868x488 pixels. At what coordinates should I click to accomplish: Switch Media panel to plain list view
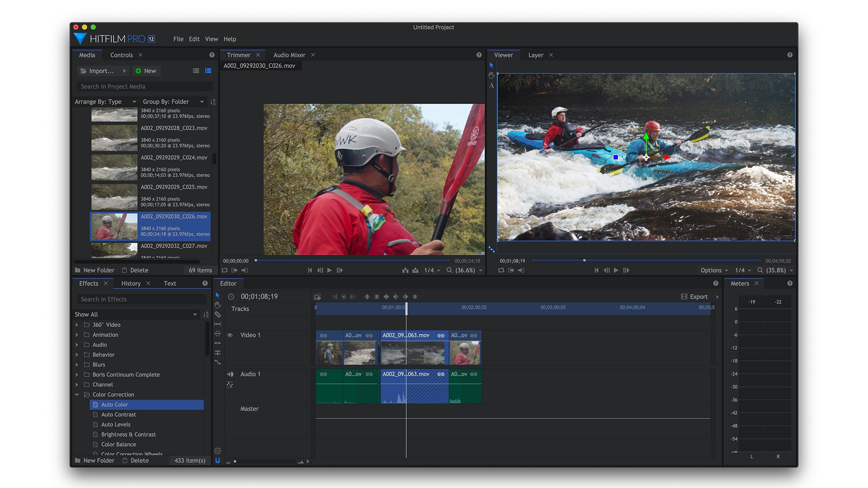[196, 71]
